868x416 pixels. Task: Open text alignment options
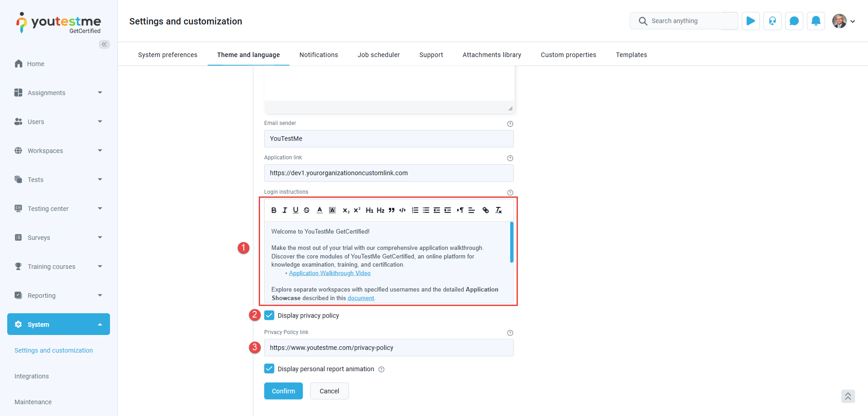(471, 210)
